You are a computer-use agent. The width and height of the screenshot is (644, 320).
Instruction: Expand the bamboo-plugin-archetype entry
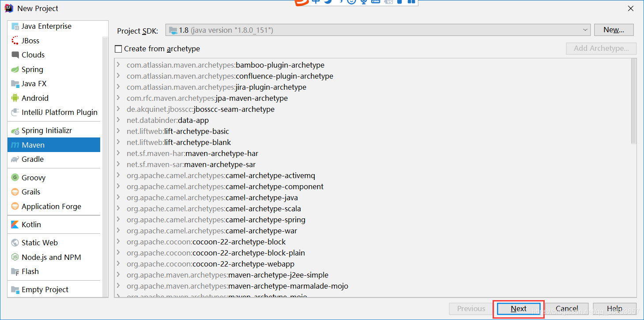point(118,65)
